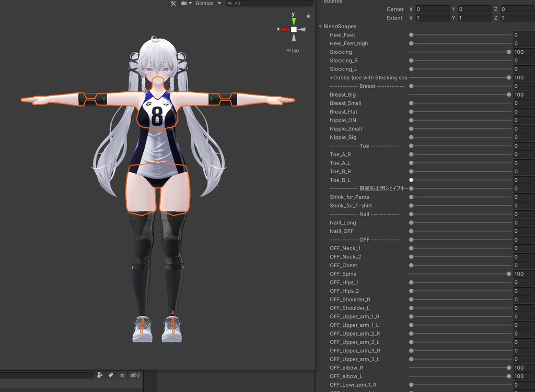This screenshot has width=535, height=392.
Task: Select the OFF_Shoulder_R label
Action: pos(350,299)
